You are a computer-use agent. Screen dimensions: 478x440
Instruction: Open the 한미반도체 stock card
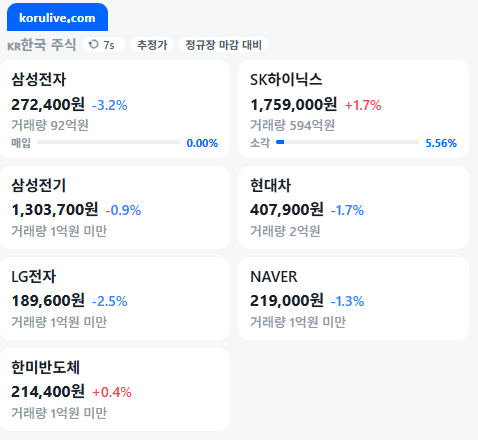115,390
